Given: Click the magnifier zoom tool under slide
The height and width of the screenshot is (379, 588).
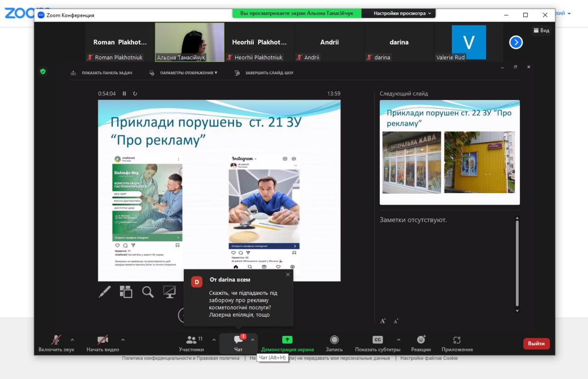Looking at the screenshot, I should (x=147, y=292).
